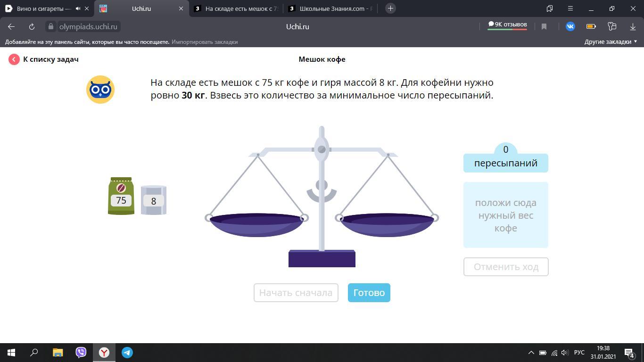Open File Explorer from the taskbar

click(58, 353)
